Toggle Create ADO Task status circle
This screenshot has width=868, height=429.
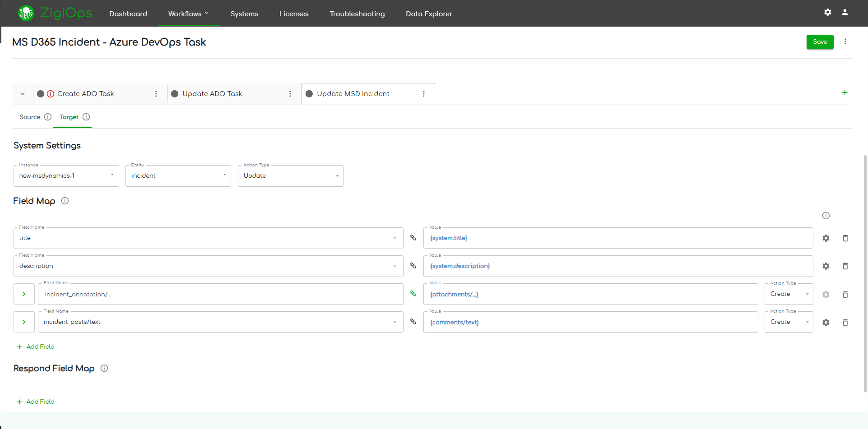41,94
